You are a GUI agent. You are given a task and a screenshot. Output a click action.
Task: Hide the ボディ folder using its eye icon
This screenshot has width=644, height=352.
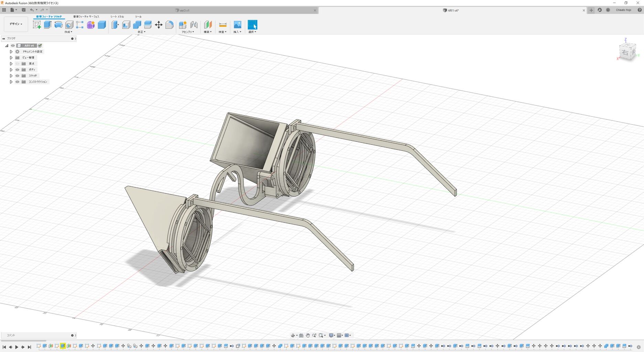(x=17, y=70)
